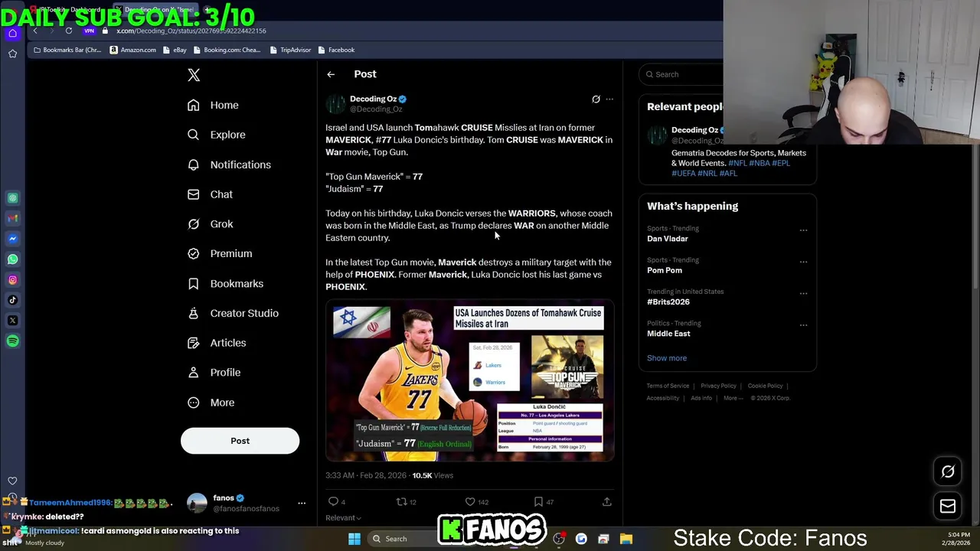Screen dimensions: 980x551
Task: Open Pom Pom trending topic
Action: pyautogui.click(x=664, y=270)
